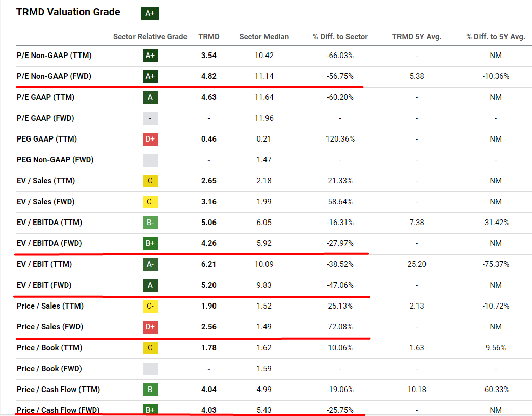Click the % Diff. to Sector column header
Screen dimensions: 532x416
[339, 37]
